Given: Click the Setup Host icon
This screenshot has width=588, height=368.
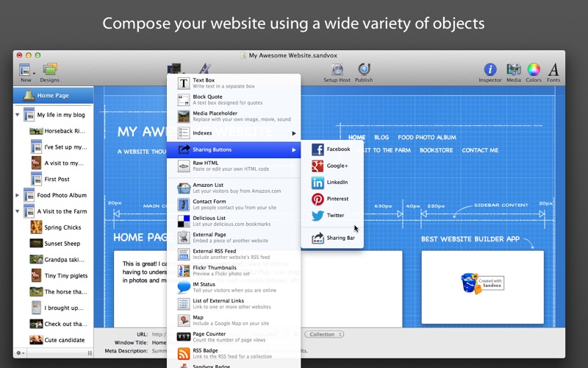Looking at the screenshot, I should pyautogui.click(x=337, y=71).
